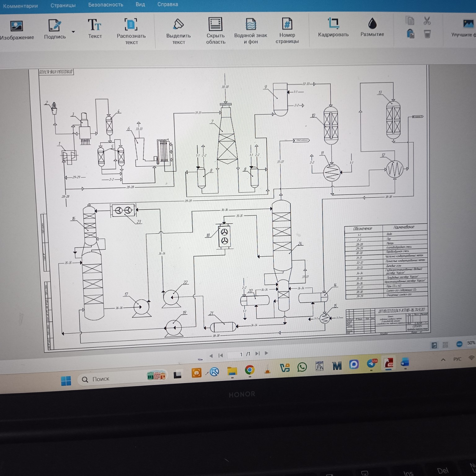Viewport: 476px width, 476px height.
Task: Click the paste clipboard icon
Action: click(410, 33)
